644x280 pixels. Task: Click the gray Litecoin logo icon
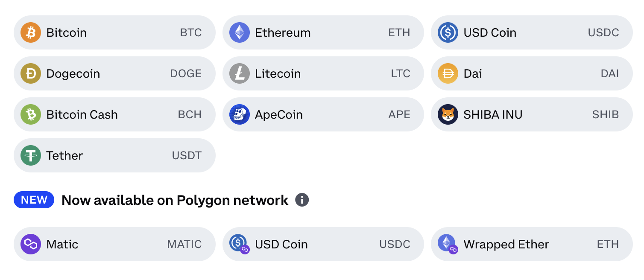240,73
